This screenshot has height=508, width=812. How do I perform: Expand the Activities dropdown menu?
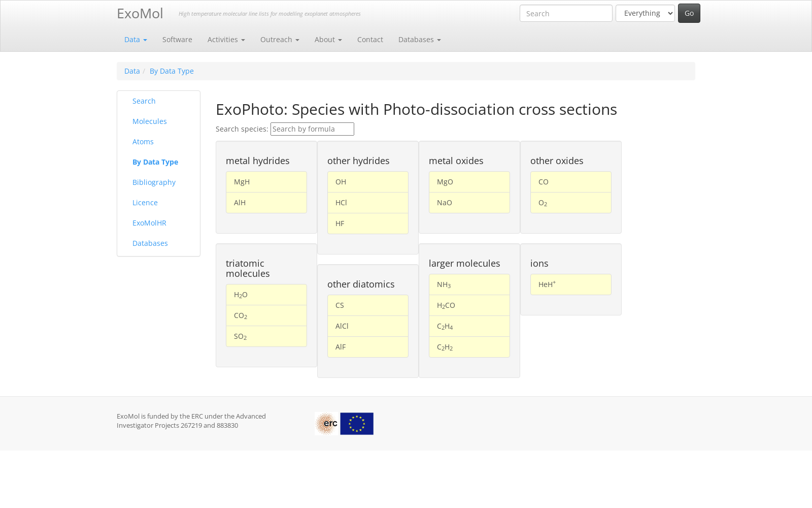226,40
